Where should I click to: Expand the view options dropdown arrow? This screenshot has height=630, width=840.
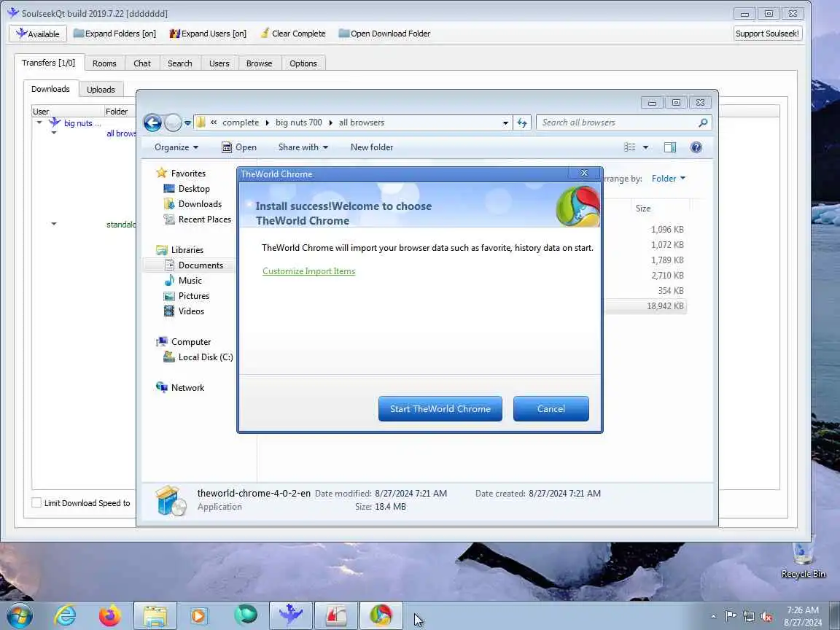point(645,147)
